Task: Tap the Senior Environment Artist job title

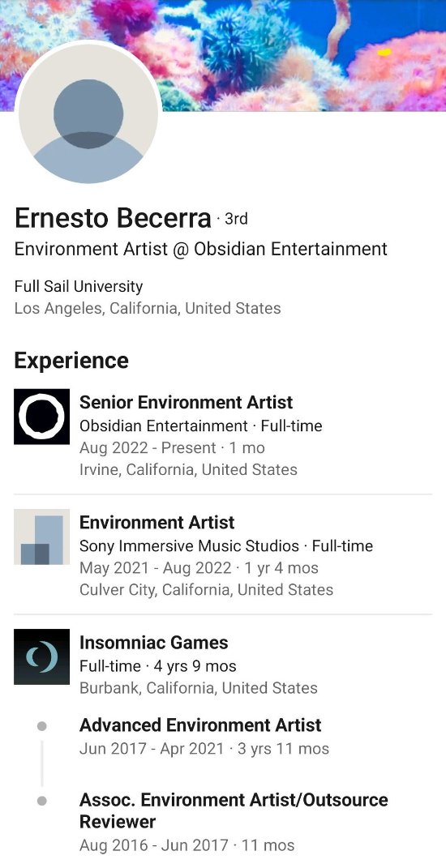Action: click(x=187, y=403)
